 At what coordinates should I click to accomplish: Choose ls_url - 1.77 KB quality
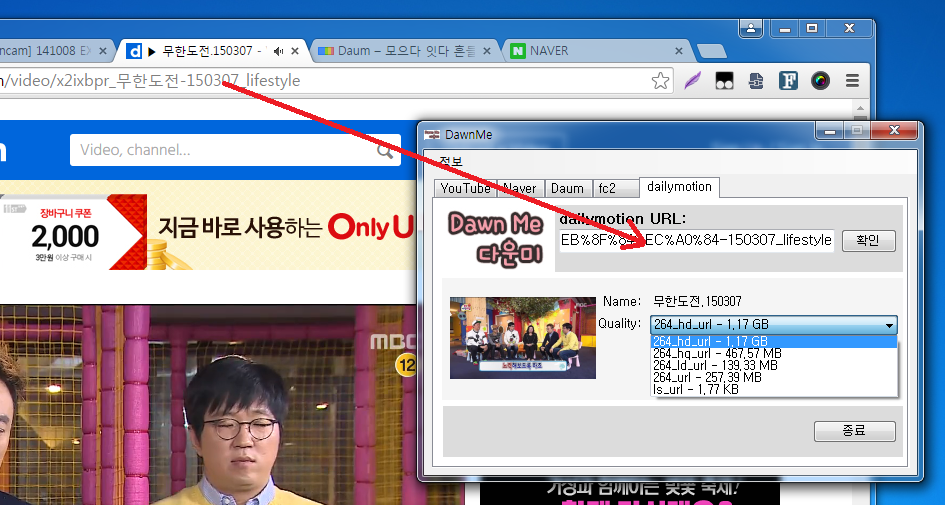pyautogui.click(x=774, y=390)
